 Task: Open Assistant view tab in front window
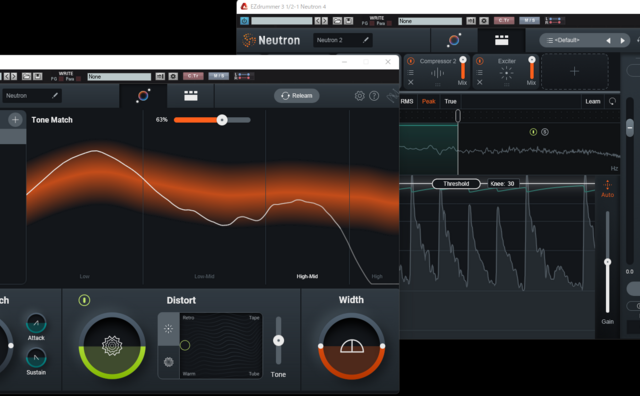click(143, 96)
